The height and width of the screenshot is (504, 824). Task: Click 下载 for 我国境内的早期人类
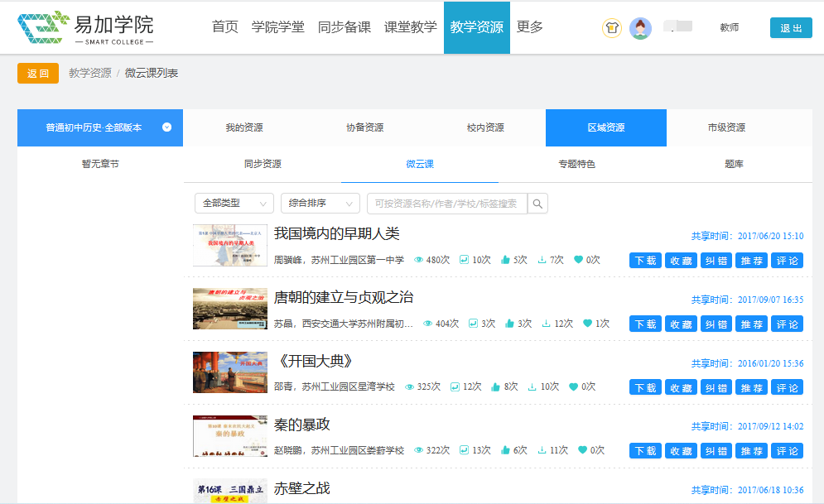(x=645, y=261)
